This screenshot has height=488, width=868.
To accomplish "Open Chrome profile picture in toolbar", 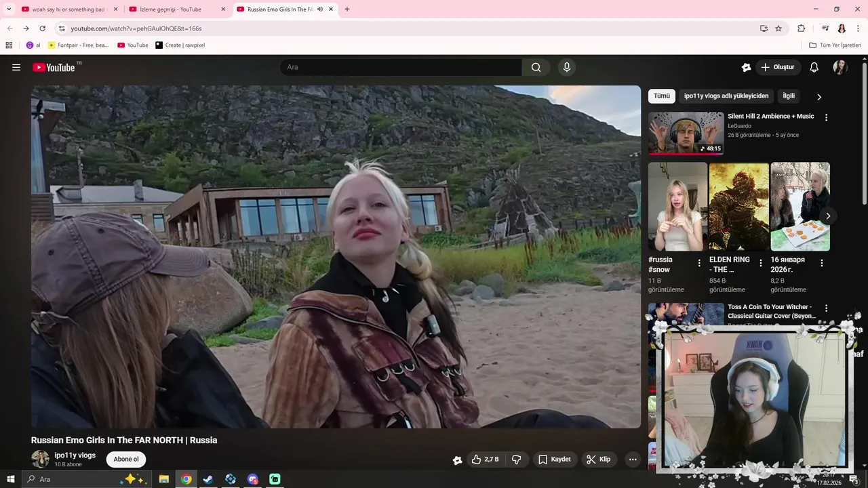I will (842, 28).
